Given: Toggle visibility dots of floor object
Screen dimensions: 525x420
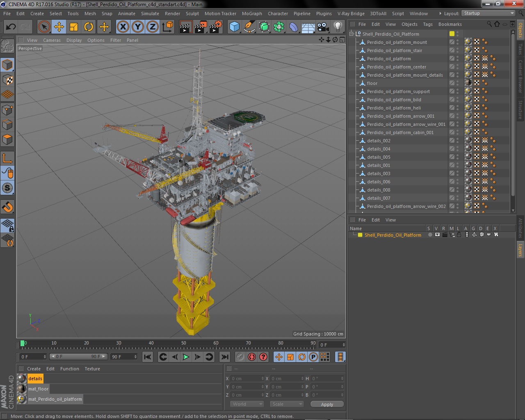Looking at the screenshot, I should [x=458, y=83].
